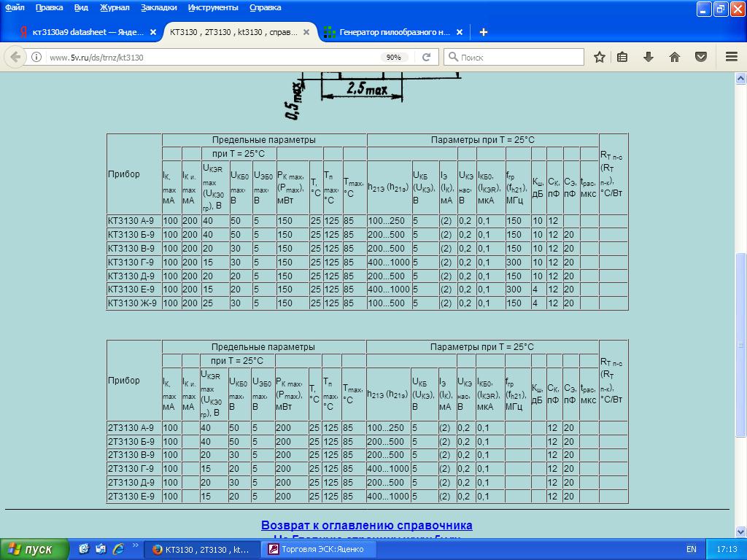The width and height of the screenshot is (747, 560).
Task: Click the 2Т3130 В-9 row name
Action: 131,455
